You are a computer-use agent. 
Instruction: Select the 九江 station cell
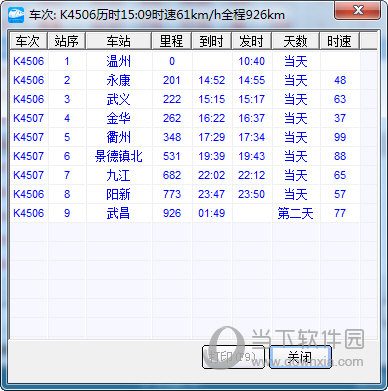[119, 175]
